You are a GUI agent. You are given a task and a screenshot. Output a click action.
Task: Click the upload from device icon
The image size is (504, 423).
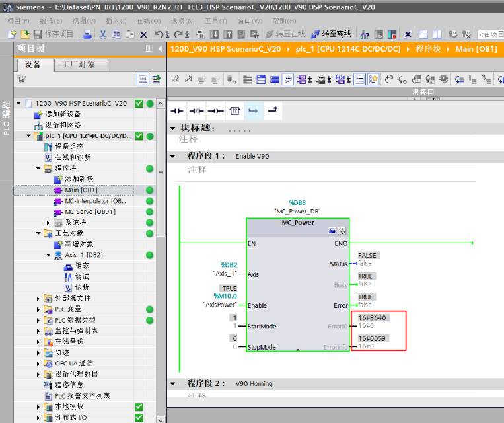[228, 34]
